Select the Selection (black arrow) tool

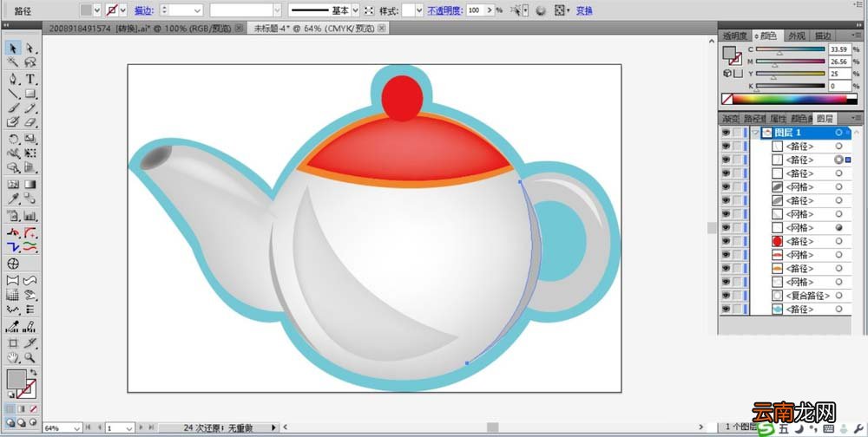(14, 49)
